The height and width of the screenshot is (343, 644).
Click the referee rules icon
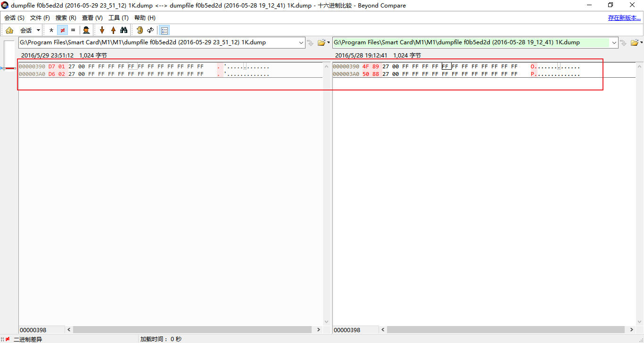pos(86,30)
